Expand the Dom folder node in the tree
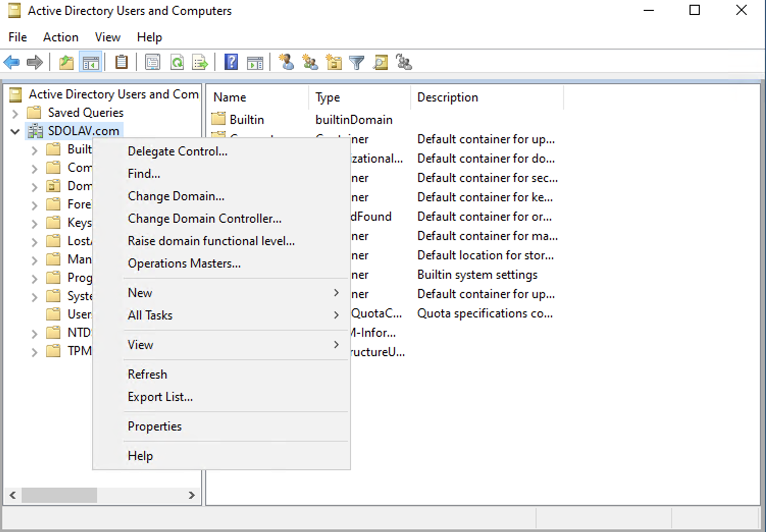Screen dimensions: 766x532 (34, 187)
